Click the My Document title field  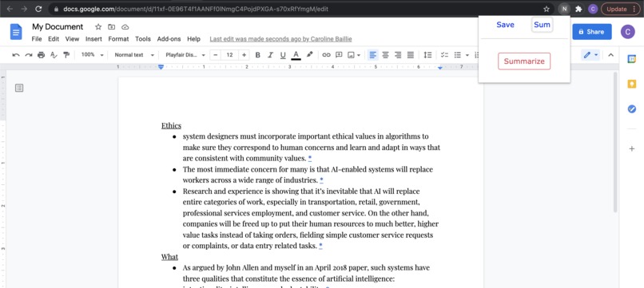[58, 27]
